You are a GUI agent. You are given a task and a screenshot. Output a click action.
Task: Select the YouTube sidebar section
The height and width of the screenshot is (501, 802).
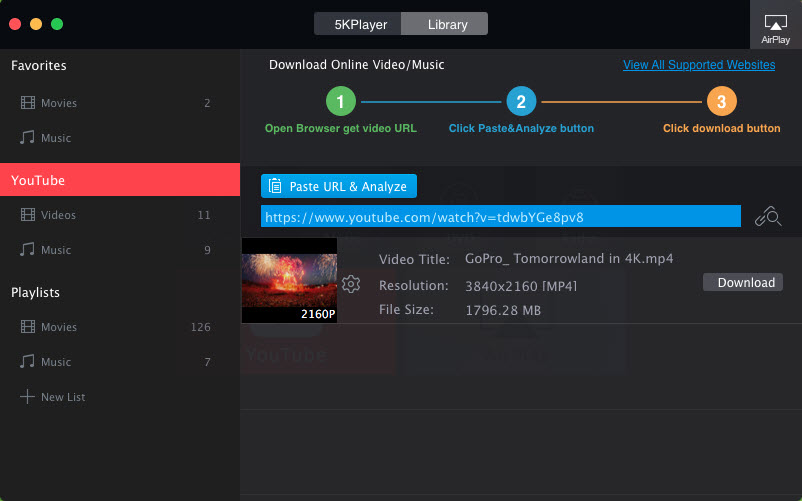click(120, 179)
